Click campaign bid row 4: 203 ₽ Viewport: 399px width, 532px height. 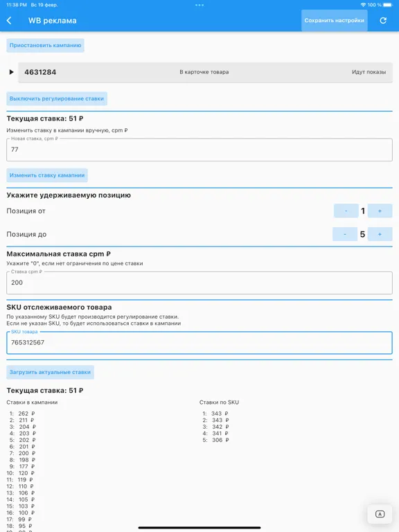pyautogui.click(x=22, y=433)
